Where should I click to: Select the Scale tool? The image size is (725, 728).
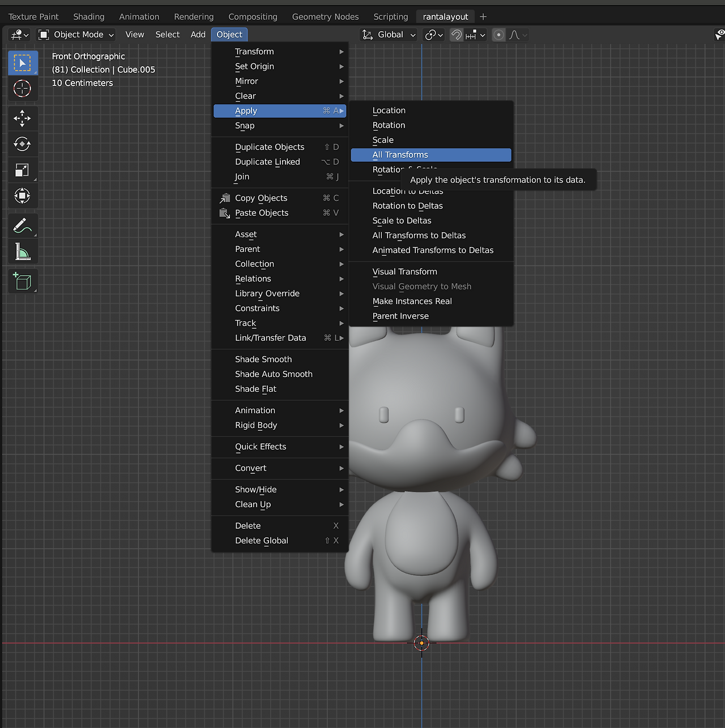pyautogui.click(x=23, y=170)
